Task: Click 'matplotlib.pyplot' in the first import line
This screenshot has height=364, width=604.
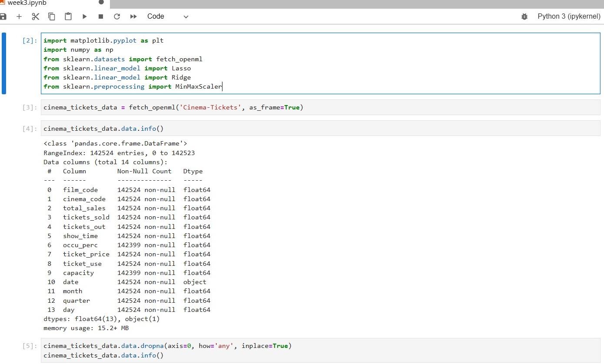Action: [103, 41]
